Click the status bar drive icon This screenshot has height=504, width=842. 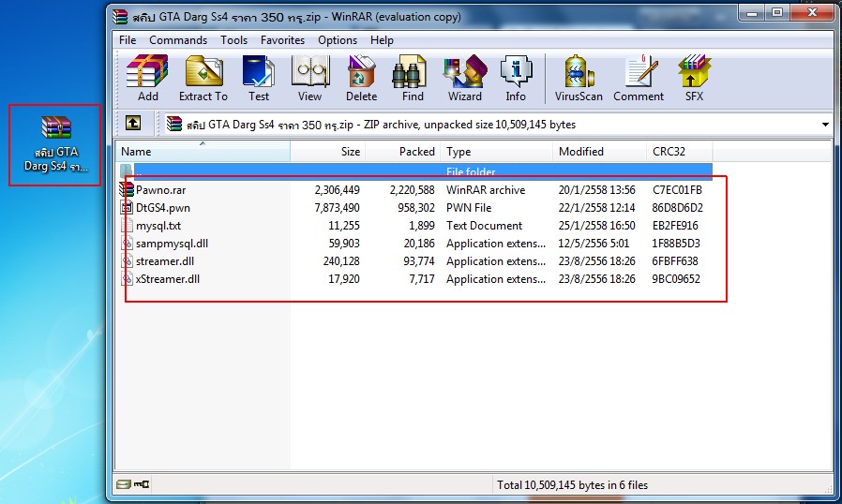coord(124,484)
